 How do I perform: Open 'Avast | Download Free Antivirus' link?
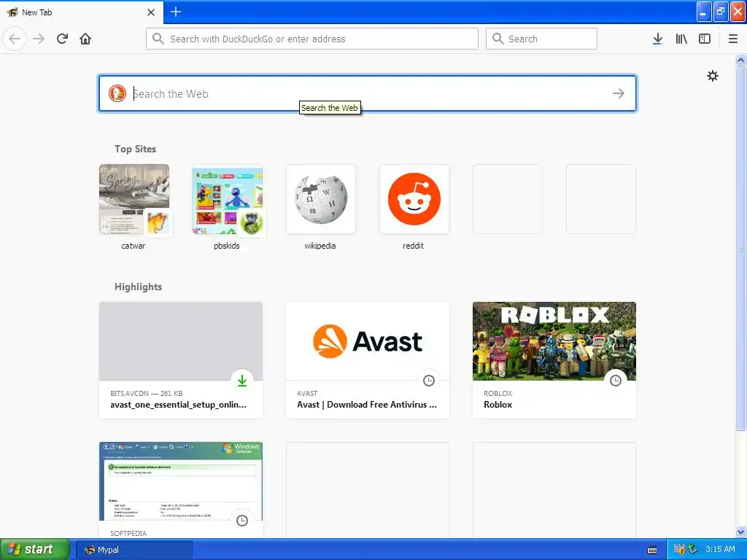pyautogui.click(x=367, y=405)
